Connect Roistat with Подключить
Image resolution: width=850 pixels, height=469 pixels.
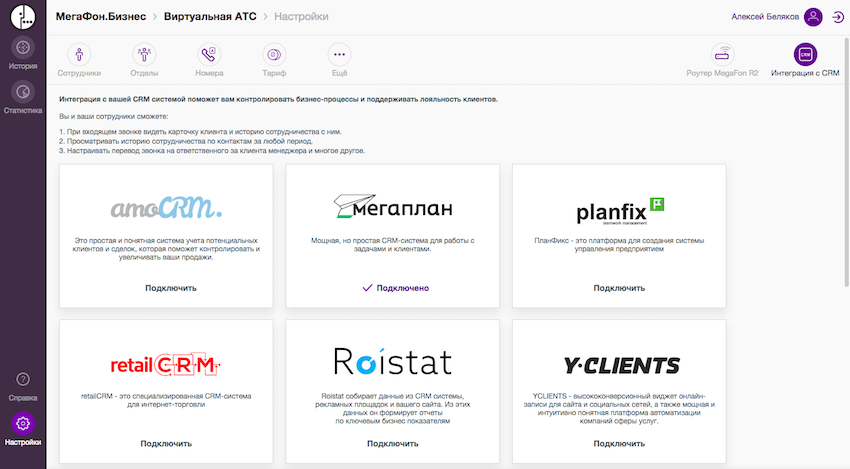[x=392, y=444]
